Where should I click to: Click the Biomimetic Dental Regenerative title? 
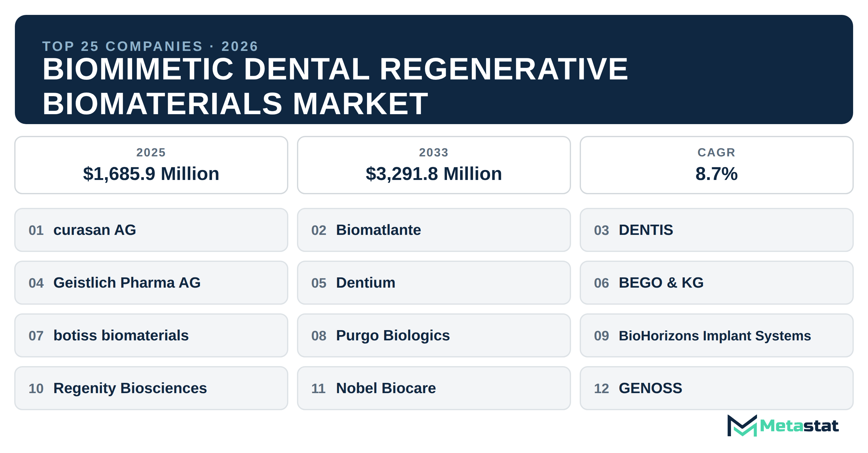click(335, 86)
